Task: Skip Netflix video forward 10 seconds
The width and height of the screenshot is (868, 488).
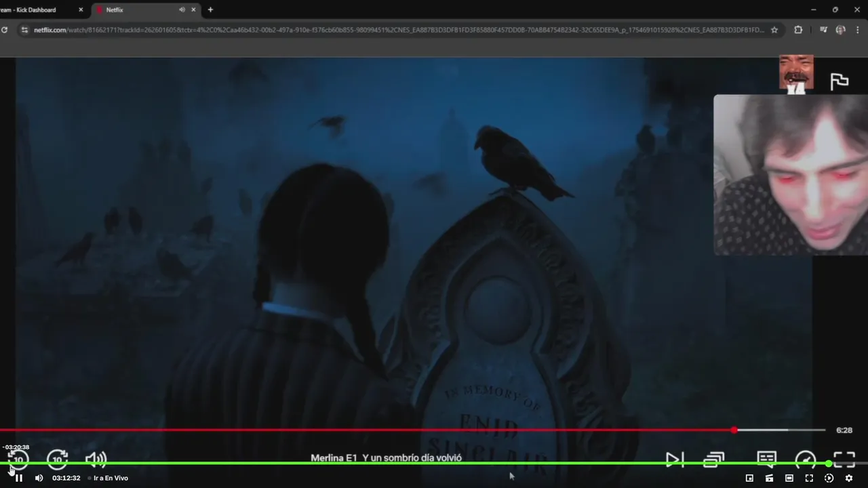Action: coord(58,460)
